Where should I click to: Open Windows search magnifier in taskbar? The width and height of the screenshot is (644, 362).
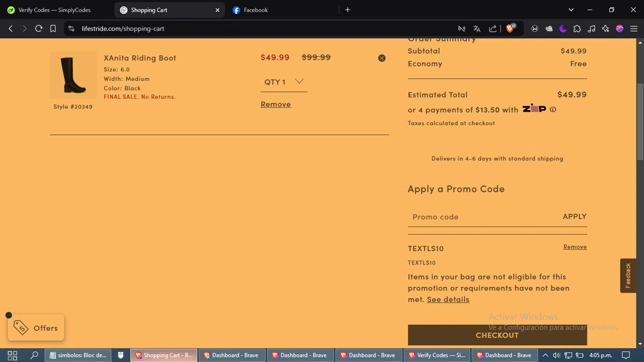34,355
